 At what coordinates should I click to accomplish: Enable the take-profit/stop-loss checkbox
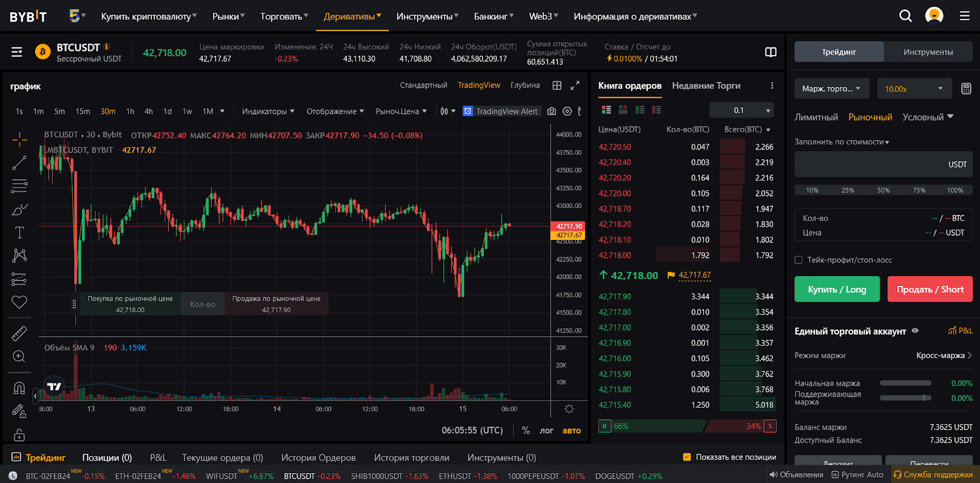[x=799, y=260]
